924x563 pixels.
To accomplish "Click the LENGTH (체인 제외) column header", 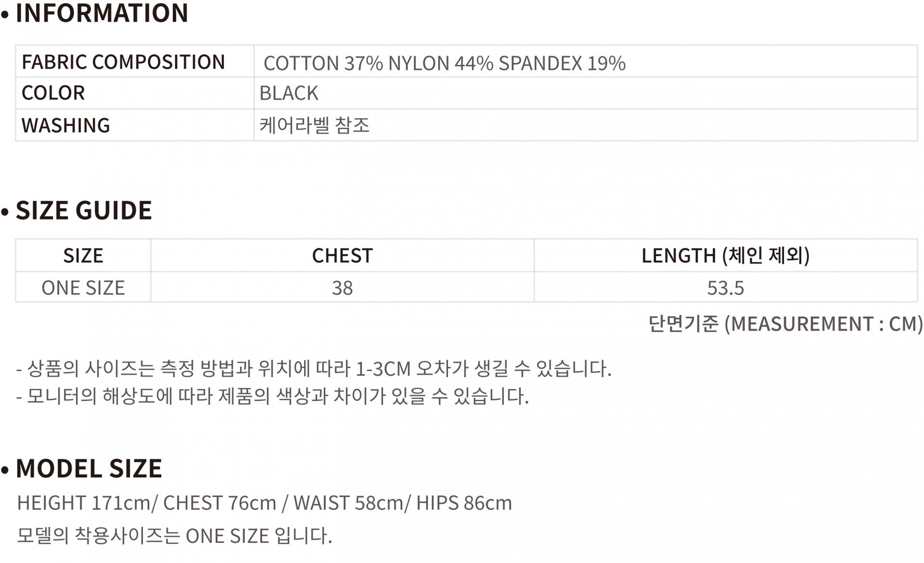I will (x=725, y=256).
